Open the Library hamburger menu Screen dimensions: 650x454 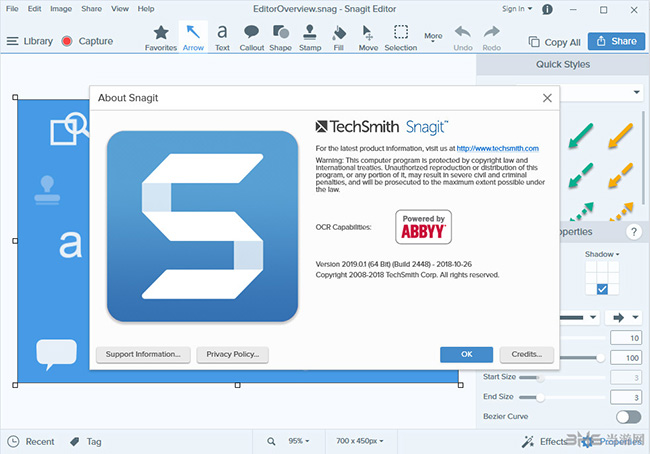(x=30, y=41)
